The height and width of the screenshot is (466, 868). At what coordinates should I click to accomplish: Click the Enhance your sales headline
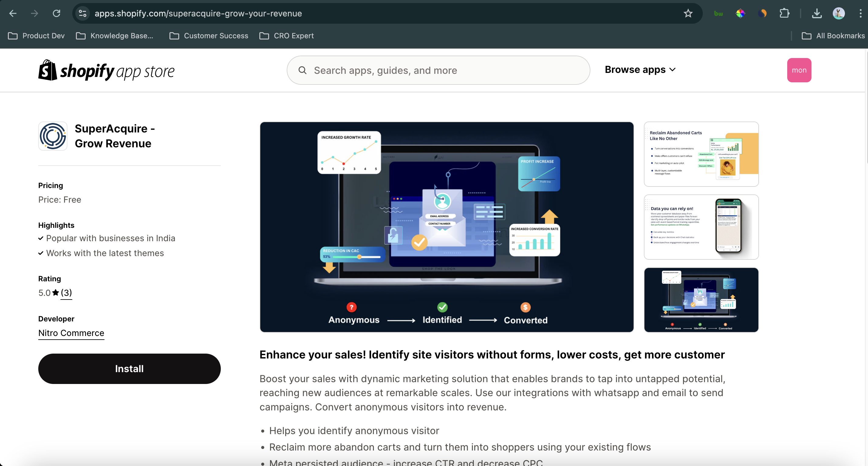[x=492, y=355]
